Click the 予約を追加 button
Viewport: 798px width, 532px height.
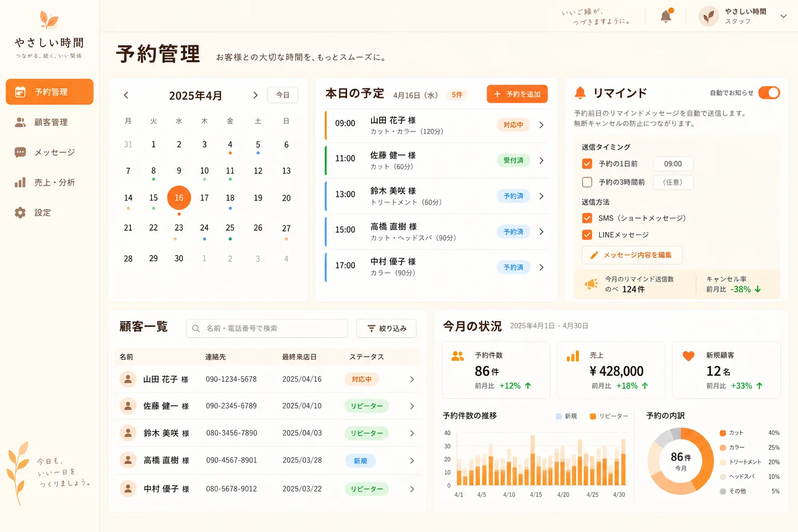(517, 94)
